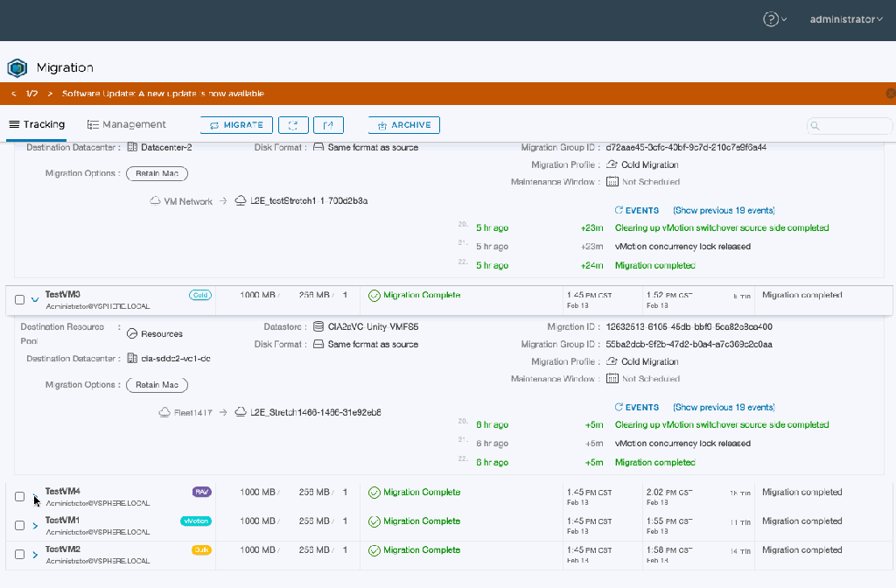Show previous 19 events for TestVM3
Screen dimensions: 896x588
click(723, 407)
